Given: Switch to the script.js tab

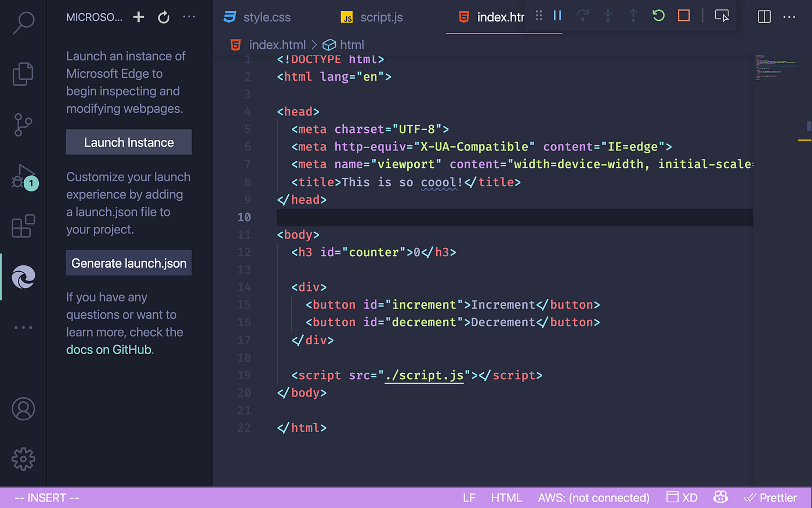Looking at the screenshot, I should (382, 17).
